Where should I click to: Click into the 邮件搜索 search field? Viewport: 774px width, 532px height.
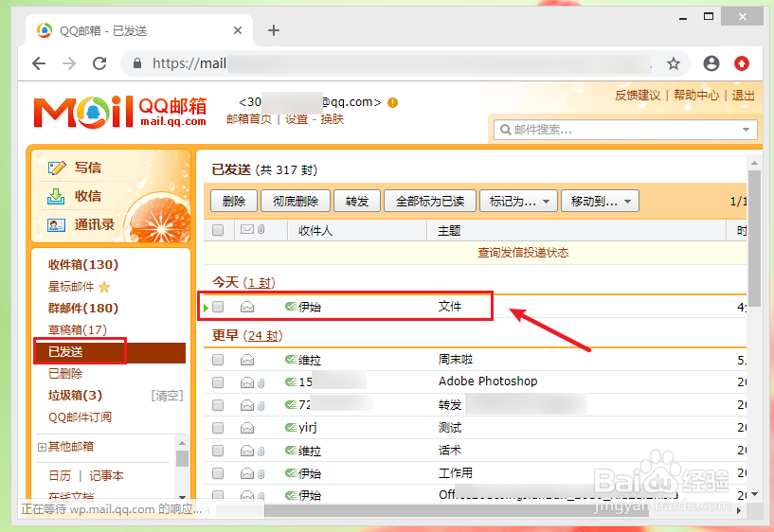(625, 130)
